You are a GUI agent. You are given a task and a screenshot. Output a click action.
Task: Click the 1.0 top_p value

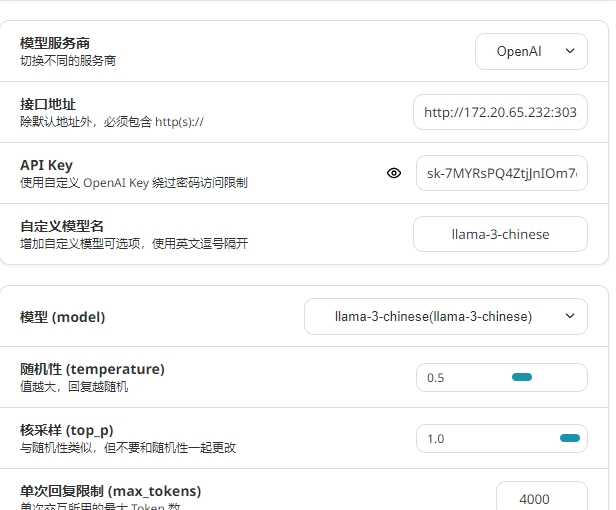(x=436, y=439)
